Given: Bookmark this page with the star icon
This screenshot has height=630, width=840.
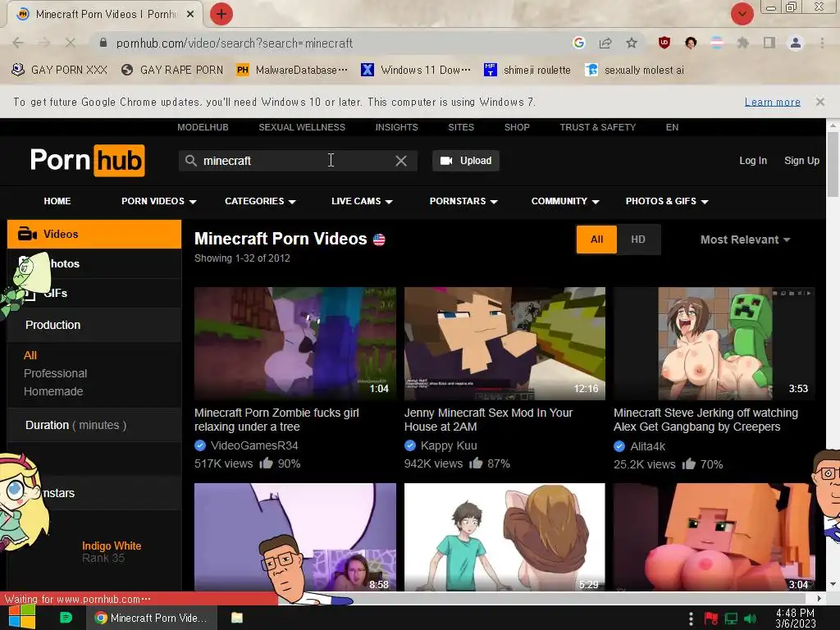Looking at the screenshot, I should point(632,43).
